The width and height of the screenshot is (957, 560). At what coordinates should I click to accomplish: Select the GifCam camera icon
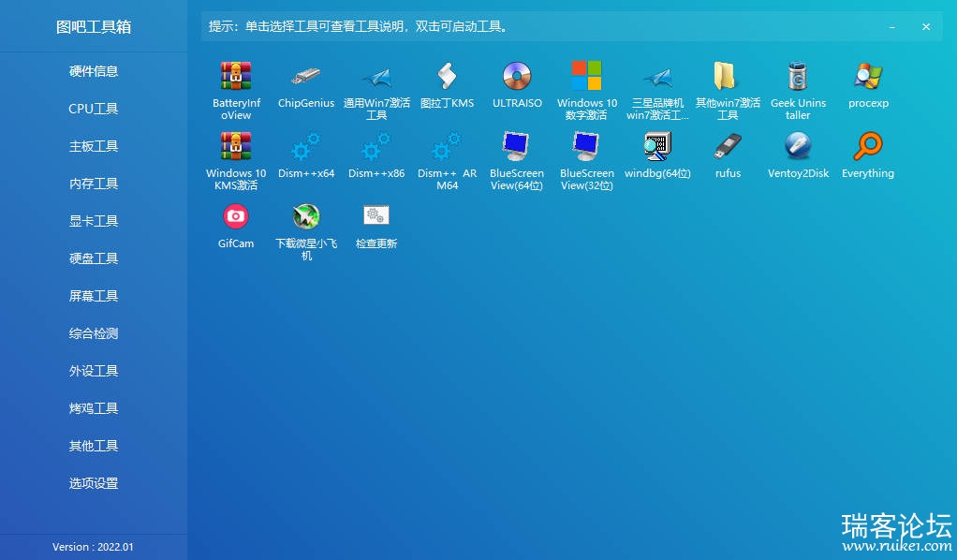click(x=236, y=216)
